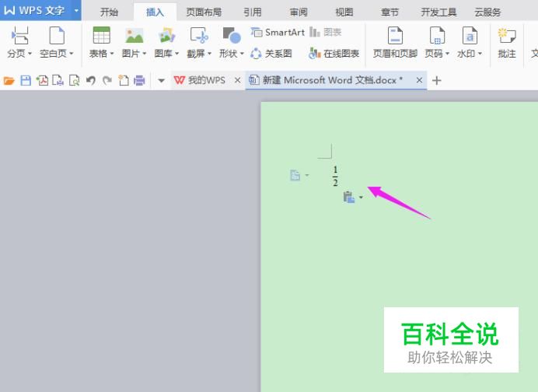Click the 截屏 screenshot icon
Screen dimensions: 538x392
(199, 35)
